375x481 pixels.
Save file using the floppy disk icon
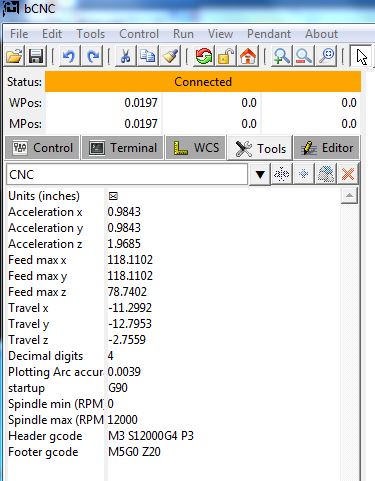pos(36,56)
